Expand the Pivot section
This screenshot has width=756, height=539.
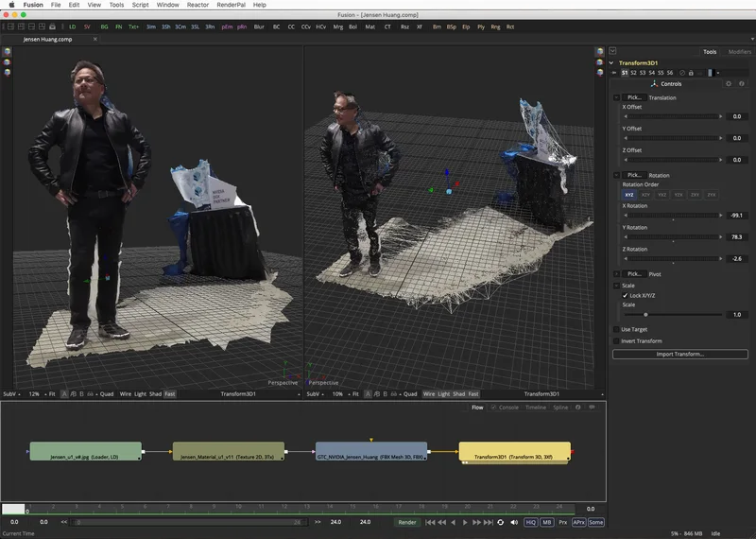click(616, 273)
